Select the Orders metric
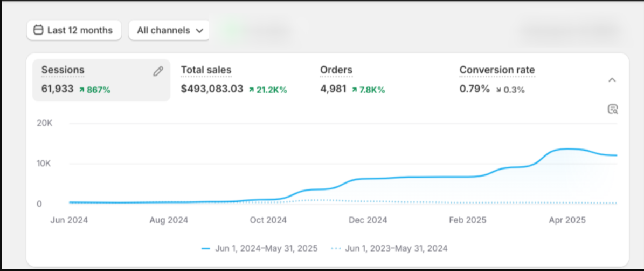Image resolution: width=644 pixels, height=271 pixels. coord(336,70)
